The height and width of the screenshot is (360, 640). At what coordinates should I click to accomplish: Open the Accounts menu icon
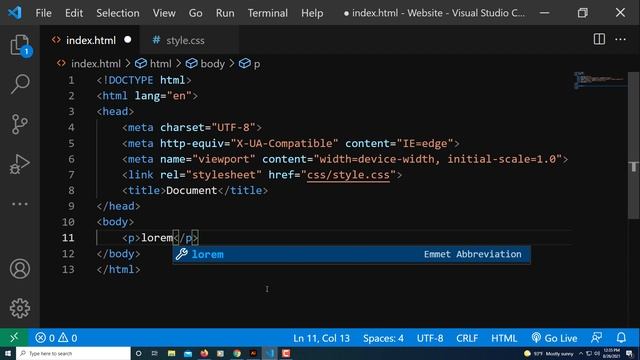pyautogui.click(x=20, y=269)
